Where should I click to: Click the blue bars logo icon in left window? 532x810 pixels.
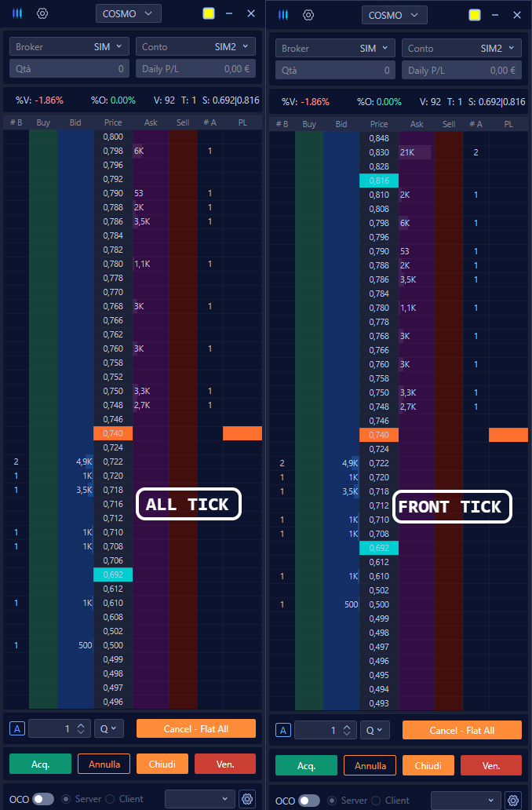[x=17, y=13]
